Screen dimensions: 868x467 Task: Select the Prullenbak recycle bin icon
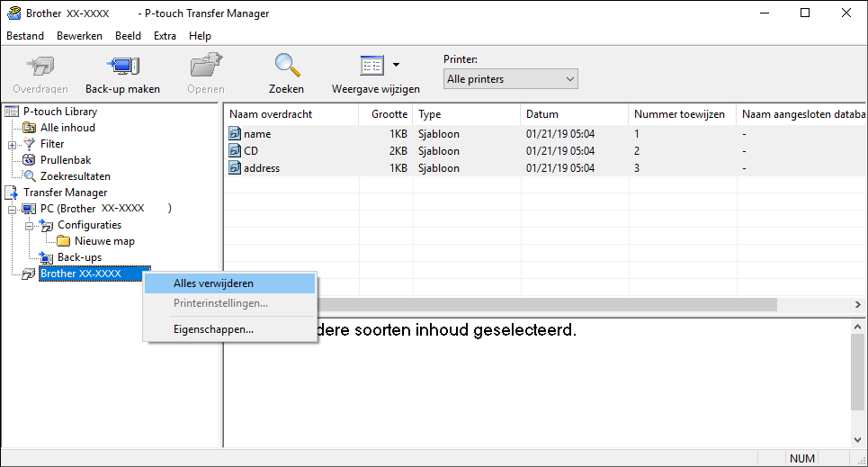29,160
